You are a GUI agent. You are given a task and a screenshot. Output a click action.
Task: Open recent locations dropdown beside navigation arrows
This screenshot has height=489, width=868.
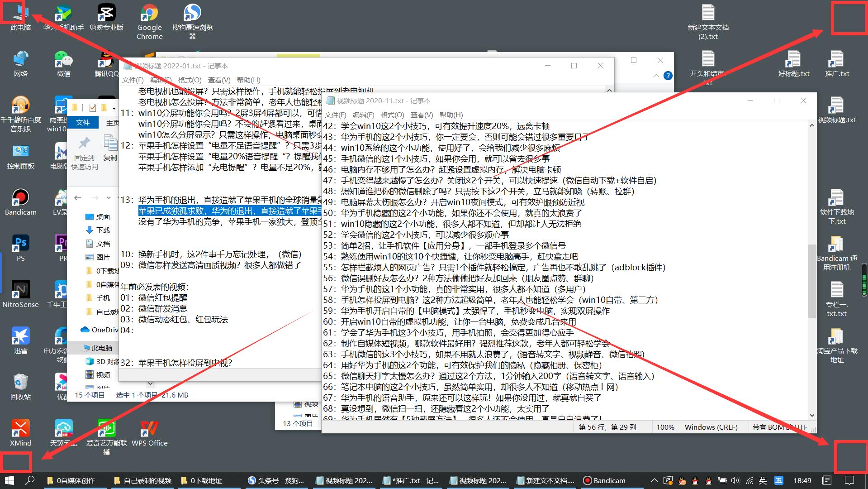(x=109, y=198)
